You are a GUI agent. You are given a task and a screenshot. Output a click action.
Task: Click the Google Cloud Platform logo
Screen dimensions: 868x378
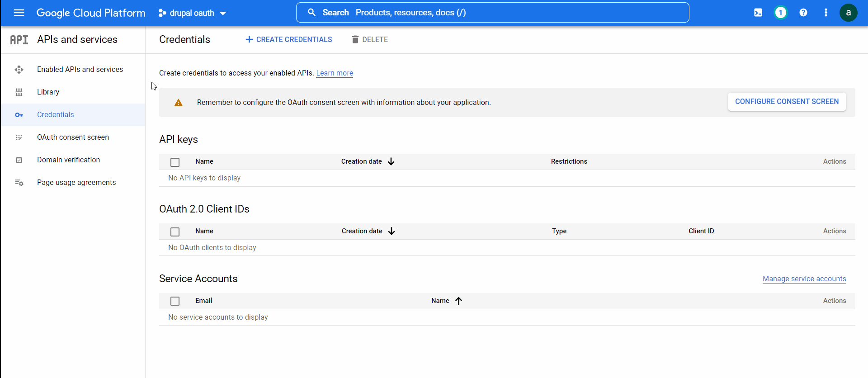point(91,13)
